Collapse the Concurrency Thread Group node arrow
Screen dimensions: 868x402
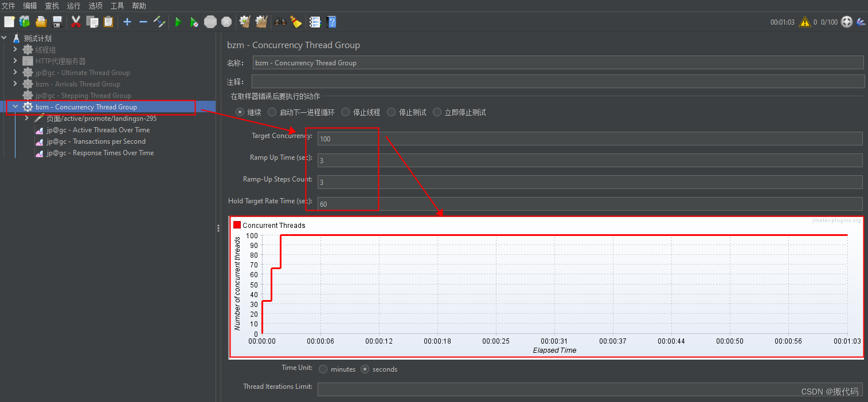(x=15, y=107)
